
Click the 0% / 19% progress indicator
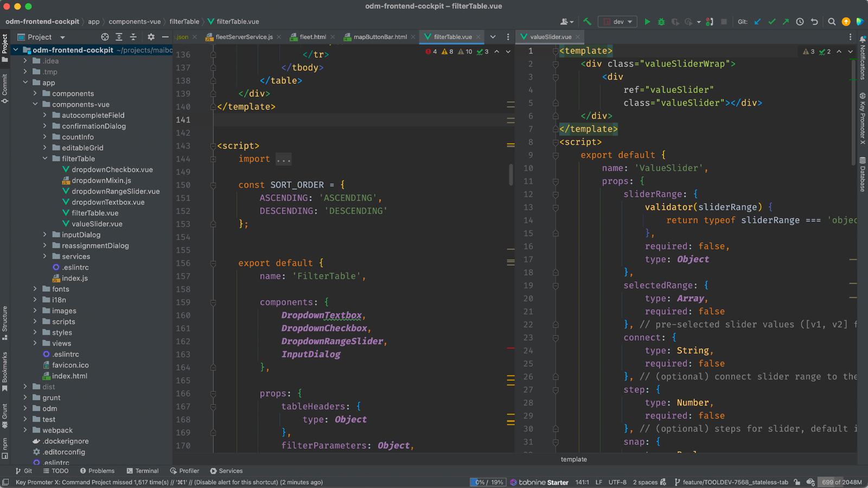[487, 482]
